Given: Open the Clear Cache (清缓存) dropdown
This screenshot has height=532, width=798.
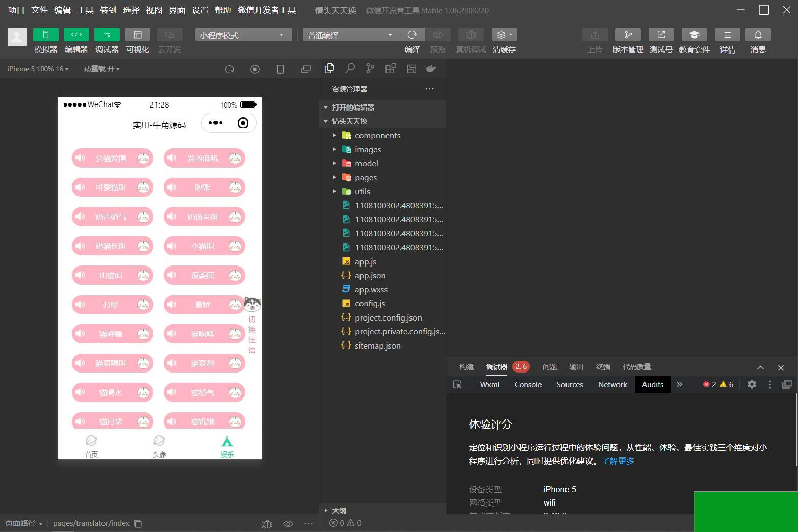Looking at the screenshot, I should [504, 35].
